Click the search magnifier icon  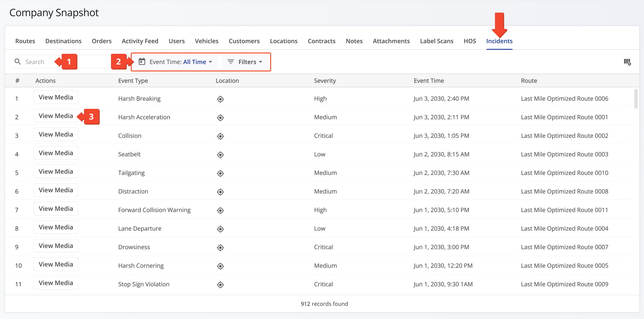click(18, 62)
